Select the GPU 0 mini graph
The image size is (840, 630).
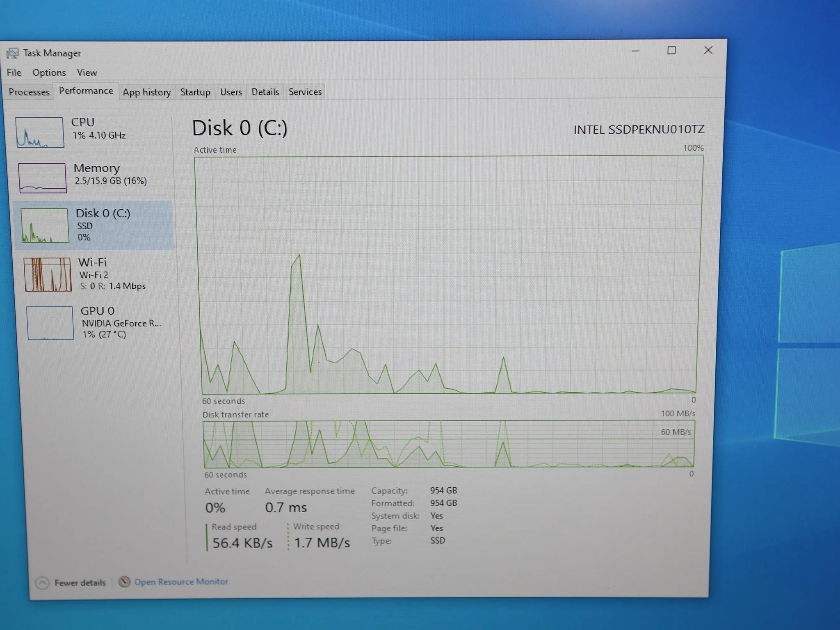[50, 323]
